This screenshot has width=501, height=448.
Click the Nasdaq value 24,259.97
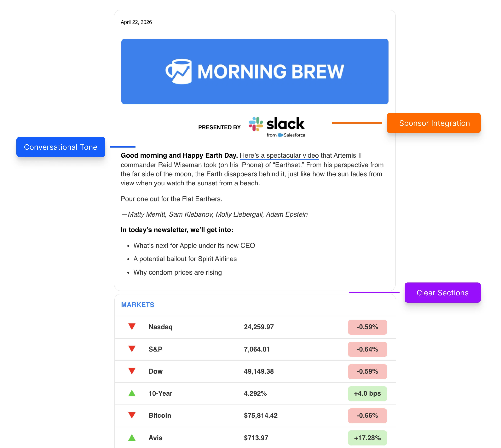259,327
